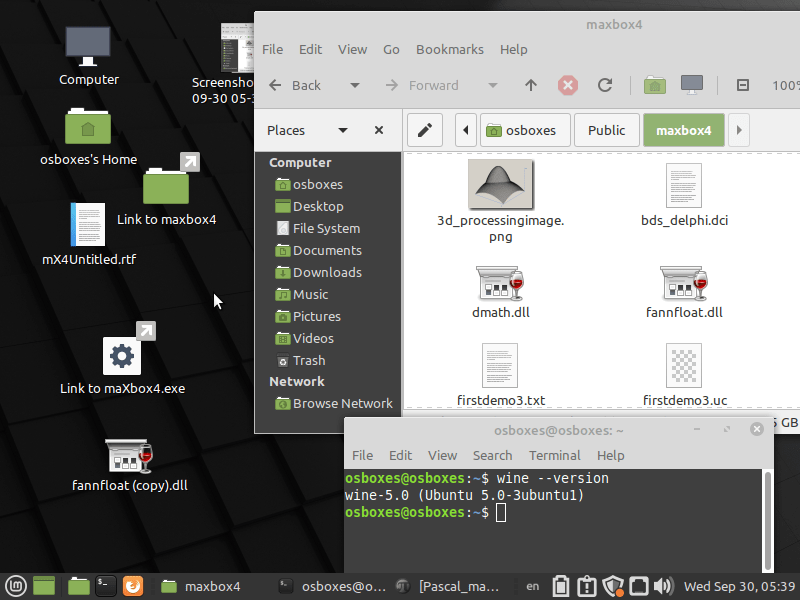
Task: Click the reload button in file manager toolbar
Action: [605, 85]
